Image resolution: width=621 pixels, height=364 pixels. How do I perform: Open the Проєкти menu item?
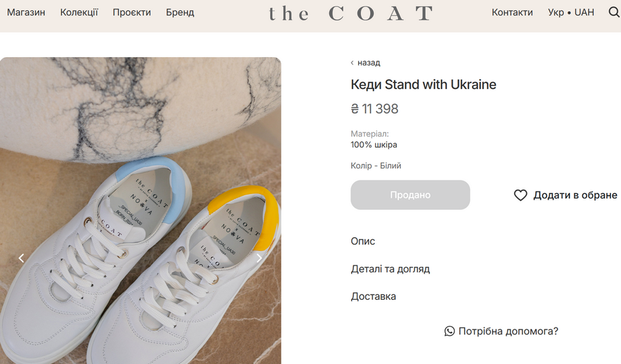[x=132, y=12]
